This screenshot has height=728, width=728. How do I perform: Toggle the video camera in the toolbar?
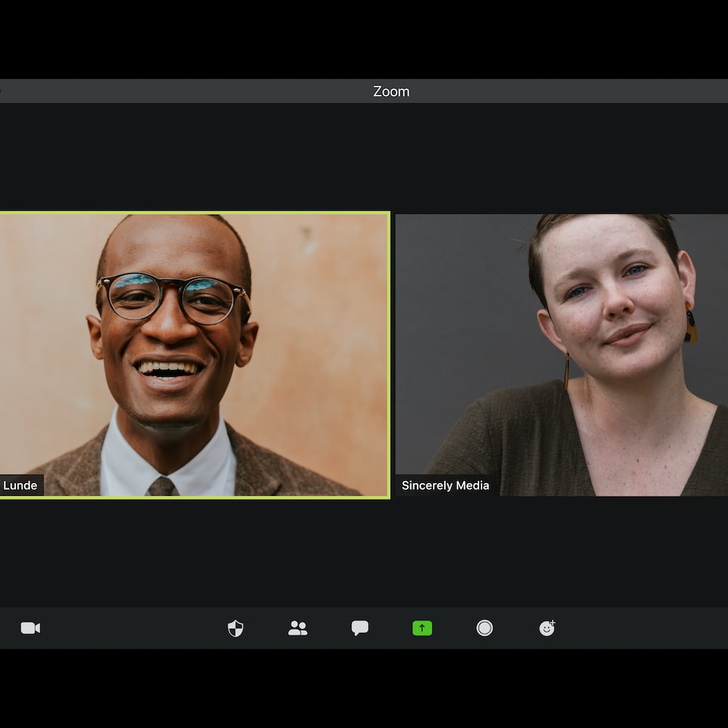pyautogui.click(x=30, y=628)
